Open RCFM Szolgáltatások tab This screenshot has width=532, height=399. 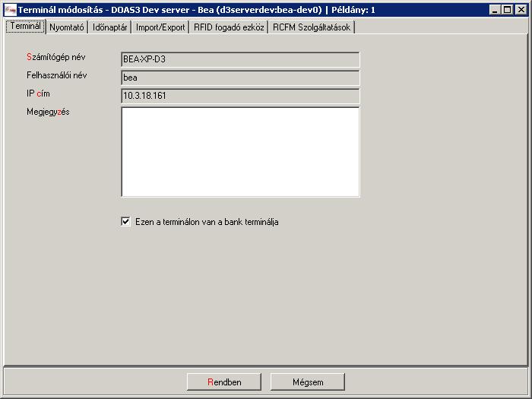click(x=312, y=27)
